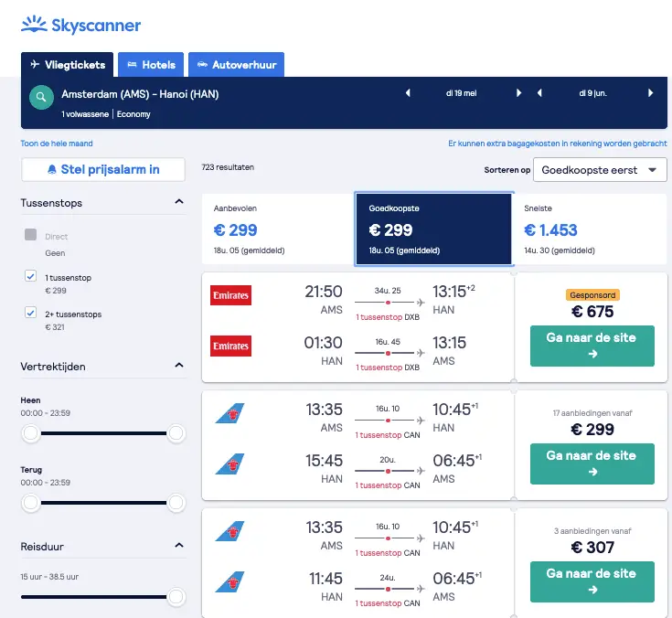Open the Sorteren op Goedkoopste eerst dropdown
The image size is (672, 618).
(600, 170)
